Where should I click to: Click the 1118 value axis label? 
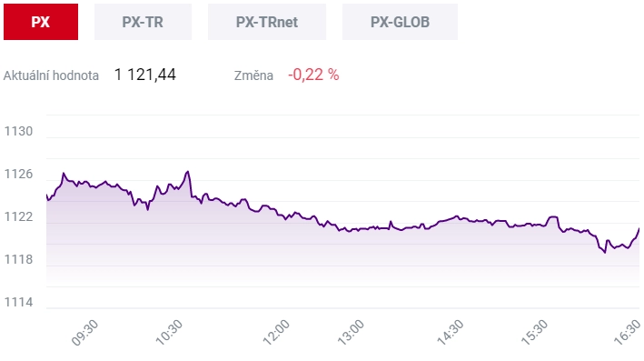18,259
